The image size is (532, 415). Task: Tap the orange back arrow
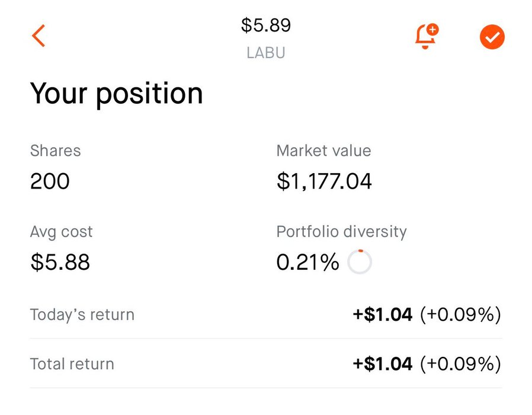(39, 36)
